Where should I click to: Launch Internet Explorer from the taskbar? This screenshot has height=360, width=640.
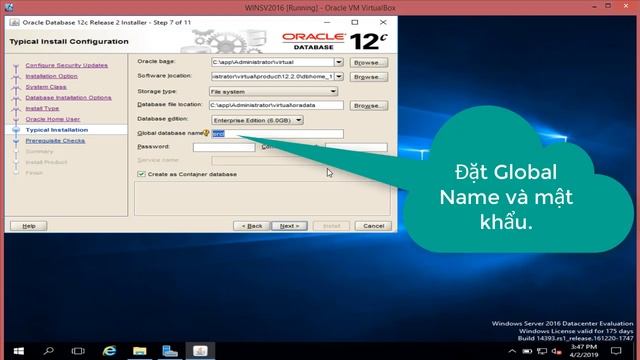[109, 351]
